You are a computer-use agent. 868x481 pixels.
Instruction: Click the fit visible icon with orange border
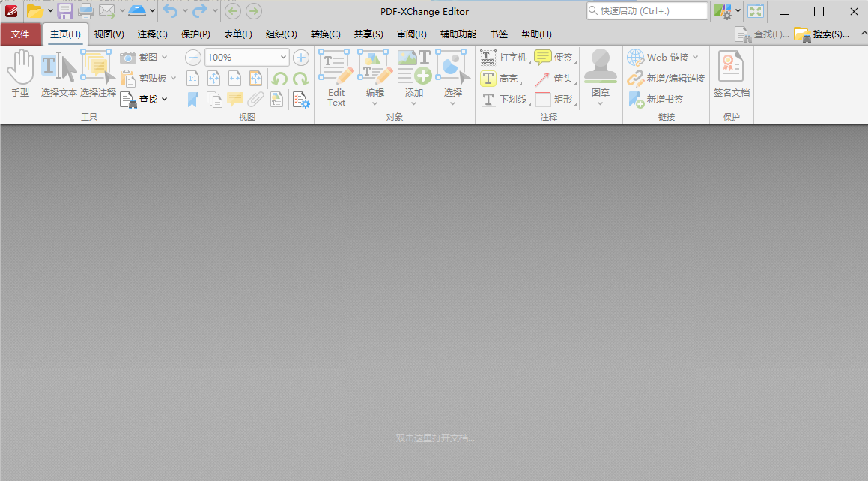click(255, 79)
